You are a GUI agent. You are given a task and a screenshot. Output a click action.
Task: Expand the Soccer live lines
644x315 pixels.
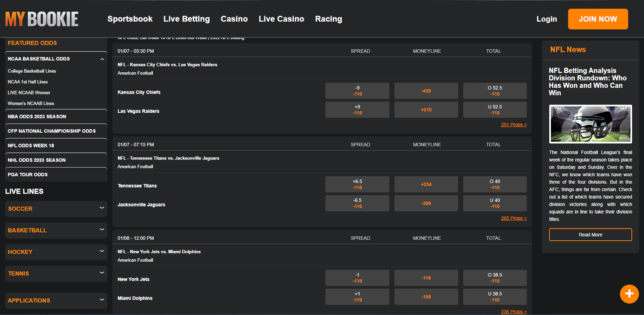pyautogui.click(x=56, y=209)
